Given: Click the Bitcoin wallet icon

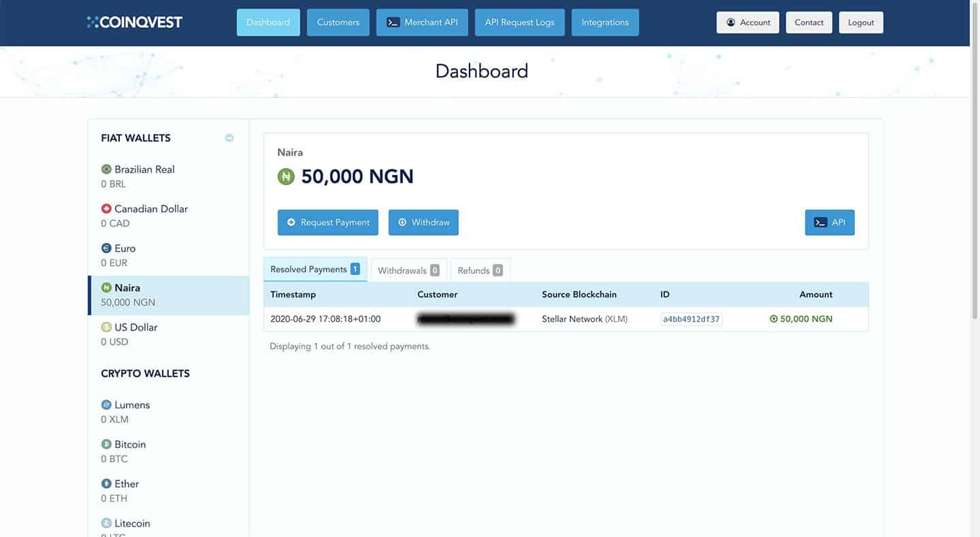Looking at the screenshot, I should click(106, 444).
